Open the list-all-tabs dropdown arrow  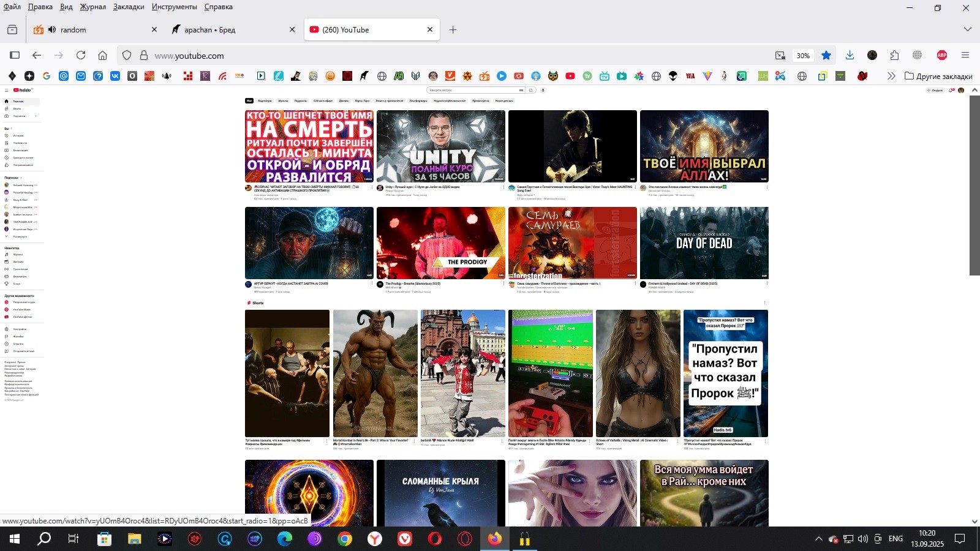tap(967, 29)
